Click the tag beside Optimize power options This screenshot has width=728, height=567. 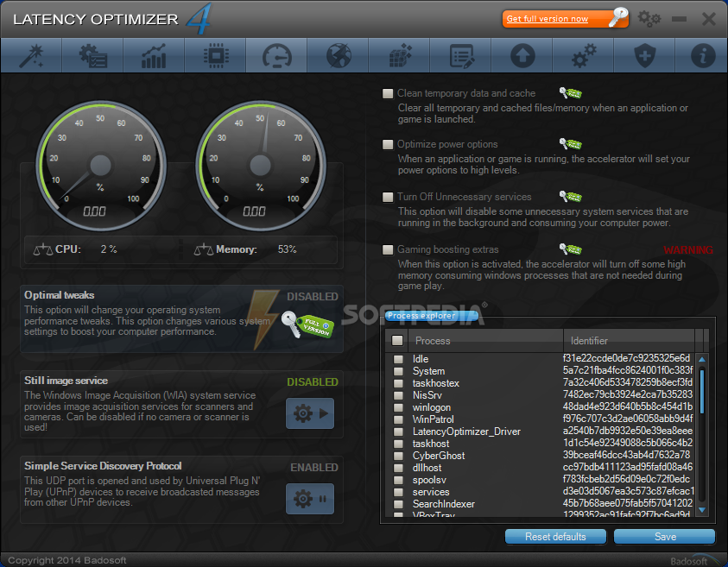[x=571, y=144]
